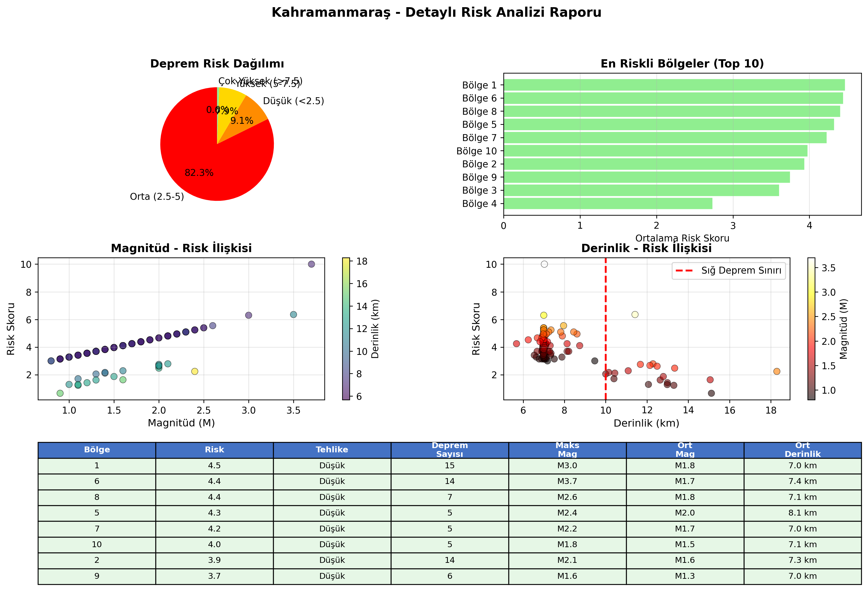Image resolution: width=868 pixels, height=591 pixels.
Task: Click the Deprem Sayısı 6 cell
Action: pyautogui.click(x=450, y=576)
